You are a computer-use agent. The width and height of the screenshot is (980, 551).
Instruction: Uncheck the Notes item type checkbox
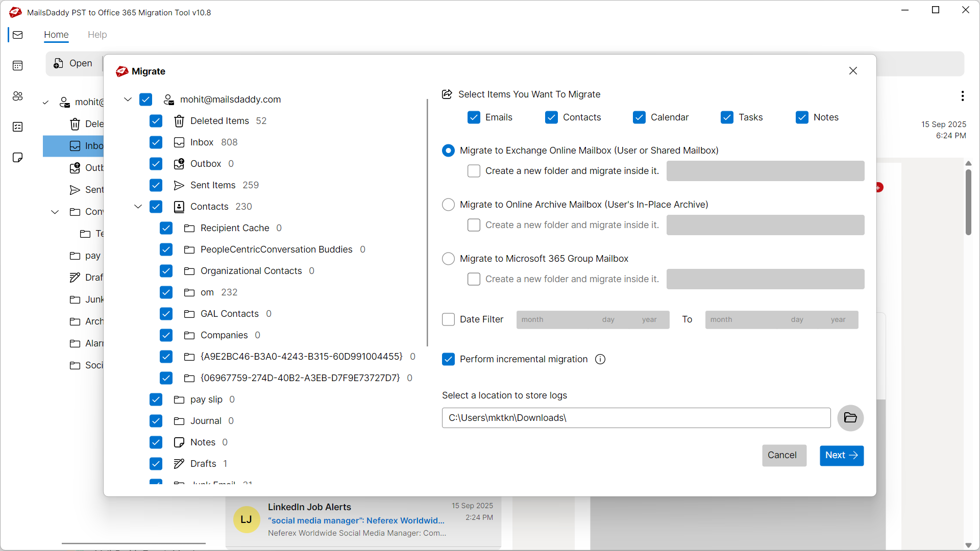802,117
